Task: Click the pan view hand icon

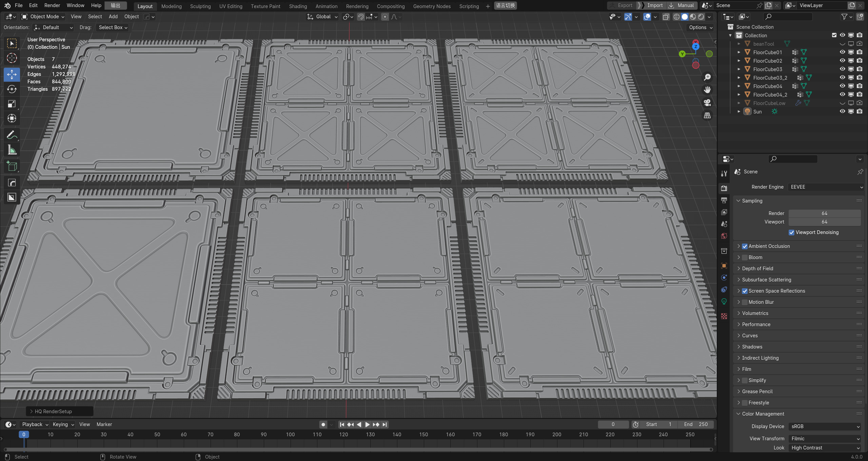Action: coord(707,90)
